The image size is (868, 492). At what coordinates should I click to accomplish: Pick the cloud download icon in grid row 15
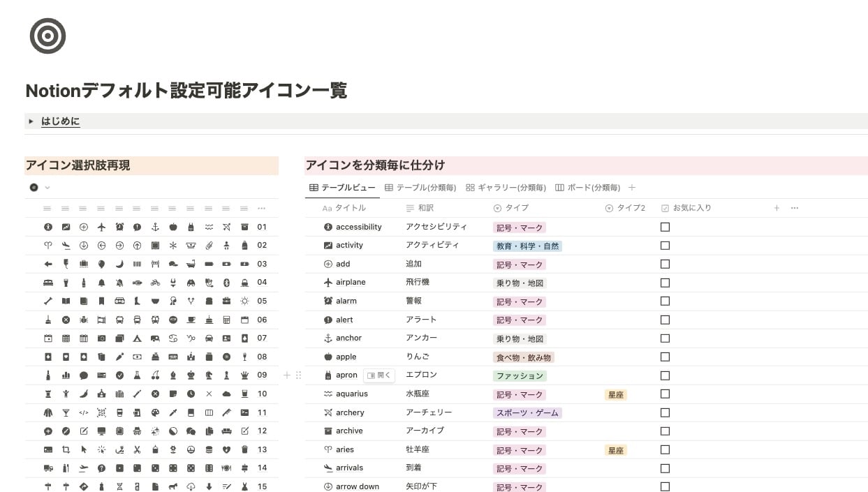point(191,486)
